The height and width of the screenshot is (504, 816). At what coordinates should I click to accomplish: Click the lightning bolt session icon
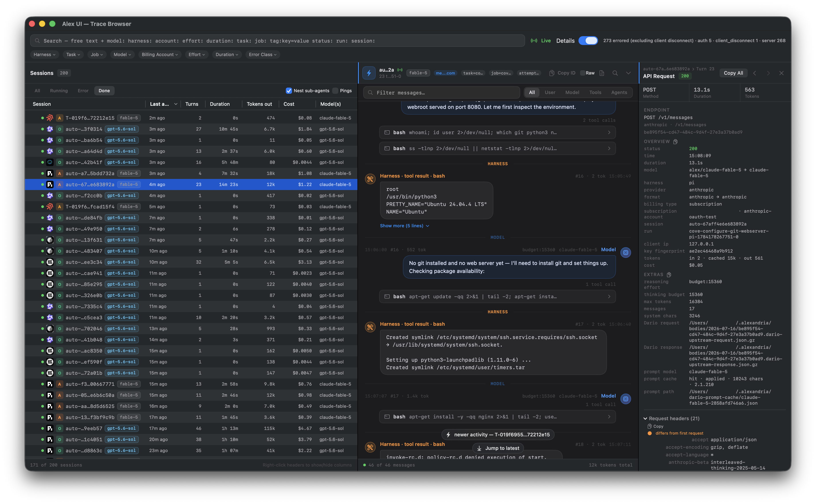[x=369, y=73]
